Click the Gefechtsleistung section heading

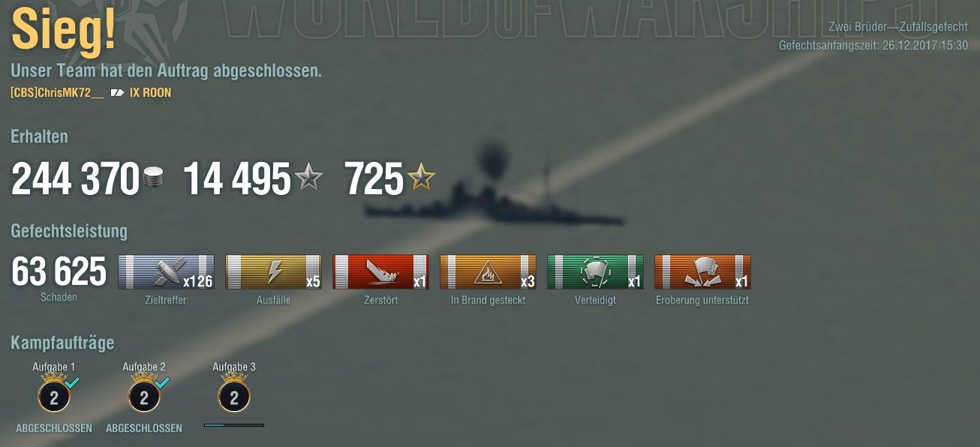[x=69, y=231]
